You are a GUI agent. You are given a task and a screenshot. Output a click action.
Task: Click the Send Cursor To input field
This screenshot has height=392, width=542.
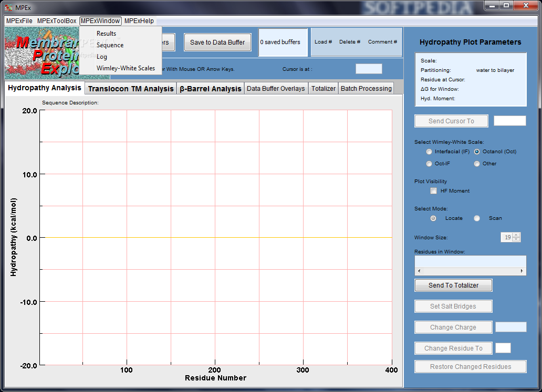[509, 121]
